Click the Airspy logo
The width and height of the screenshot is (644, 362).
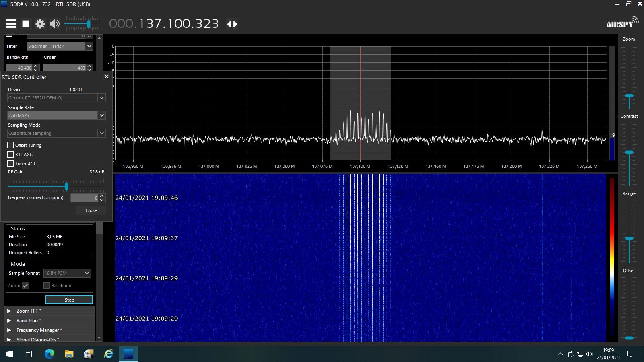622,23
